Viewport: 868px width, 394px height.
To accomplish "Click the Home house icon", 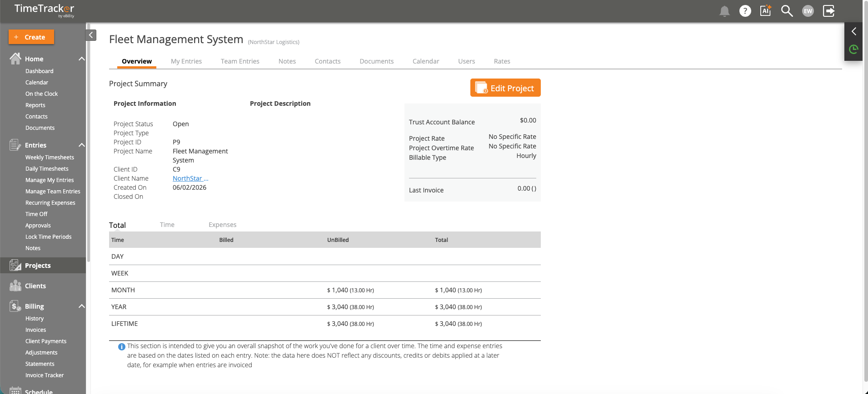I will click(15, 59).
